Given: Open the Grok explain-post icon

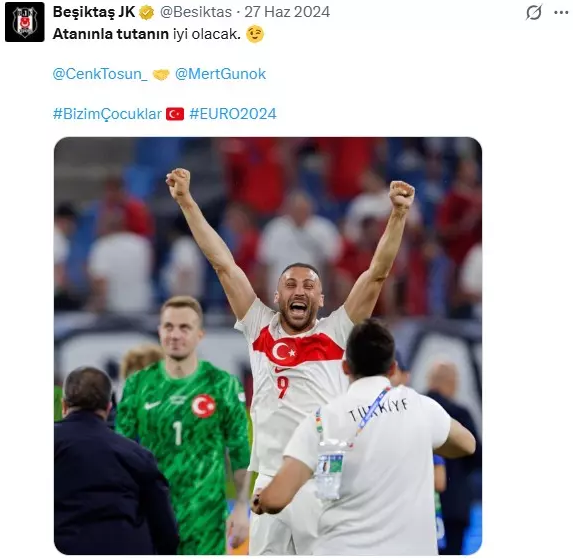Looking at the screenshot, I should point(534,13).
